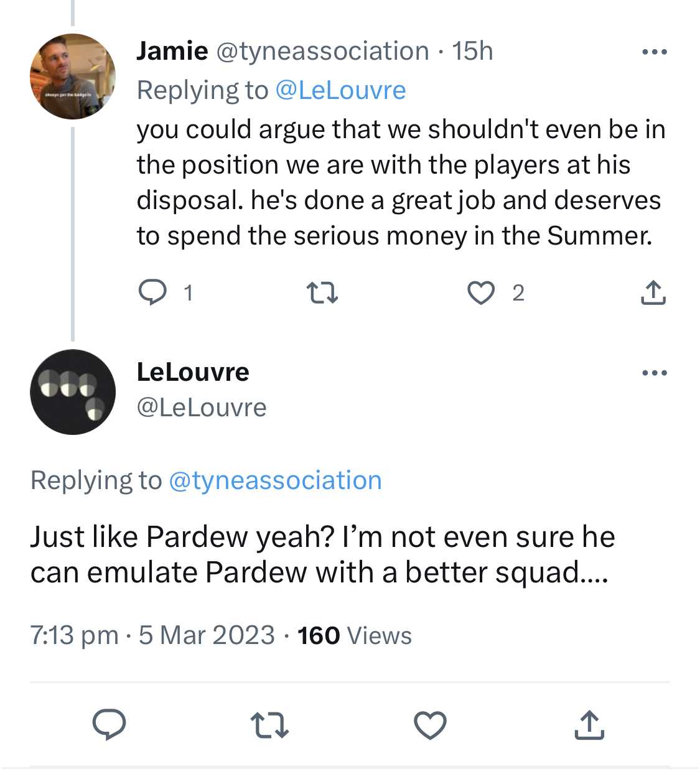700x784 pixels.
Task: Open the @tyneassociation mention link
Action: [275, 480]
